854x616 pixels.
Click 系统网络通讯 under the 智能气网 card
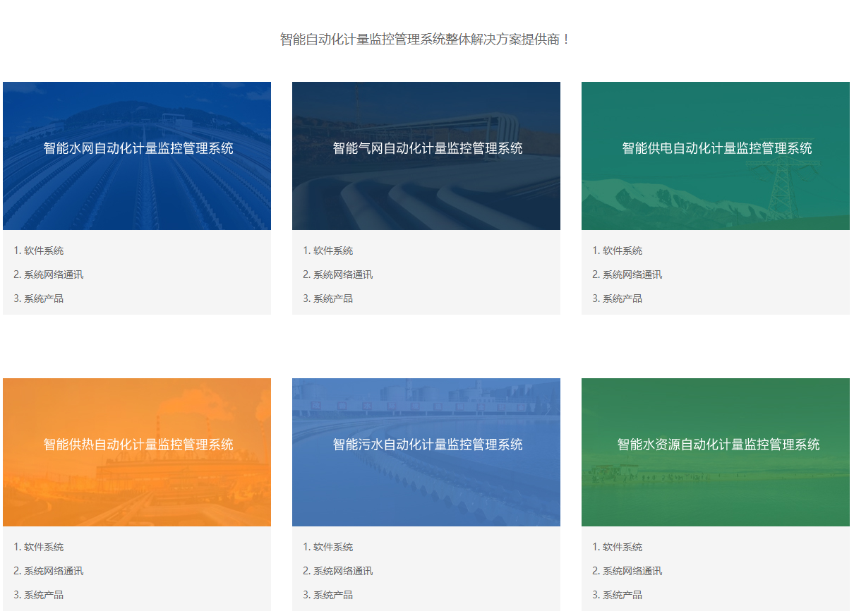point(338,274)
